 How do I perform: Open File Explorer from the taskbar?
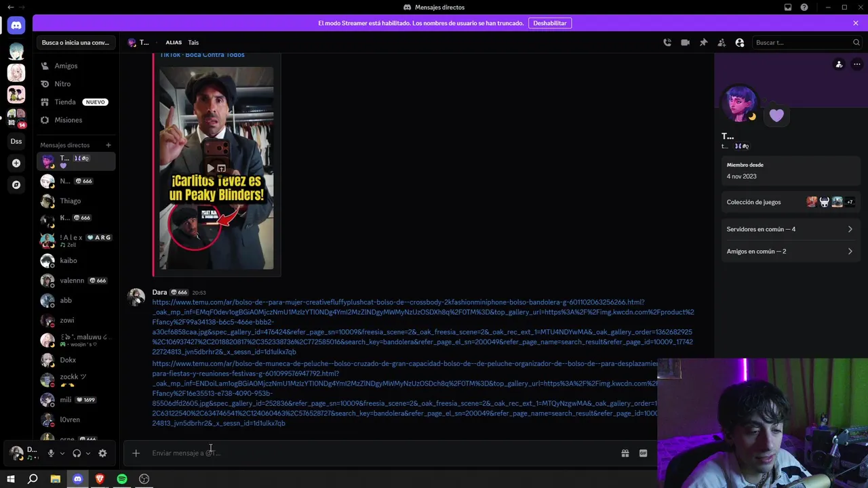click(56, 479)
